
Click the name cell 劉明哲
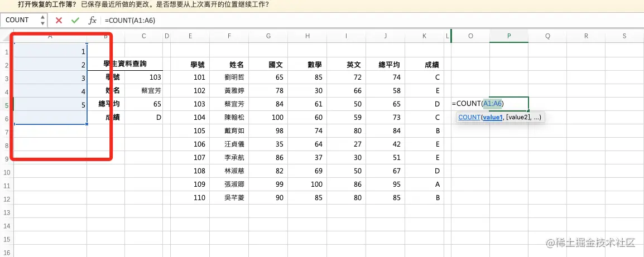click(229, 77)
